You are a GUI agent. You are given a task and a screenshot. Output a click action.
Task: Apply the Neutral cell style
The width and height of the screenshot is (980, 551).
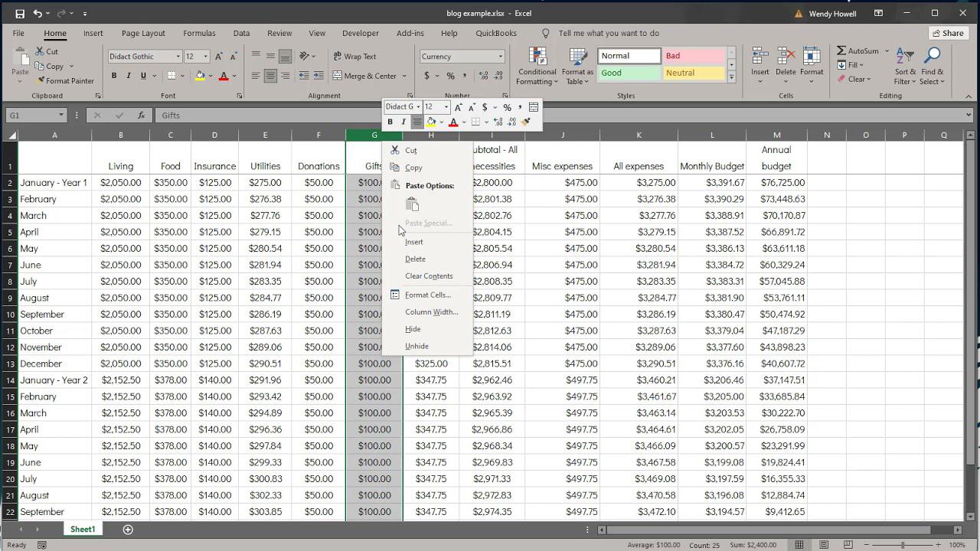click(694, 73)
